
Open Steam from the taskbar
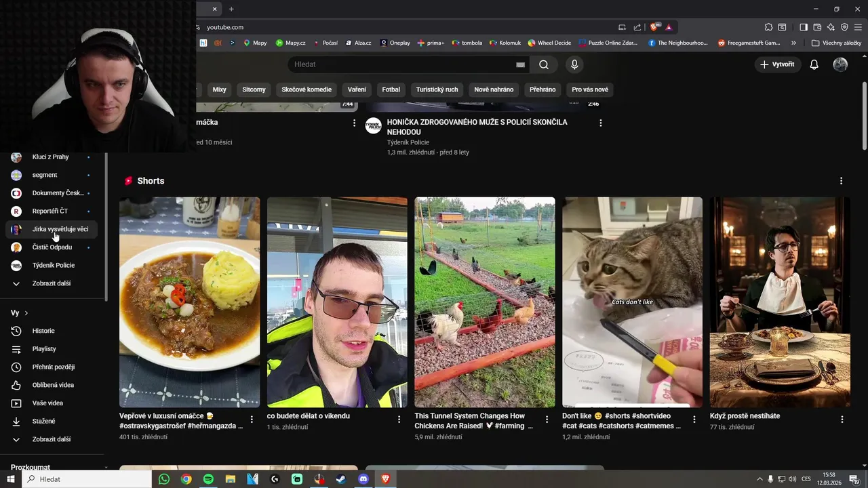click(341, 479)
